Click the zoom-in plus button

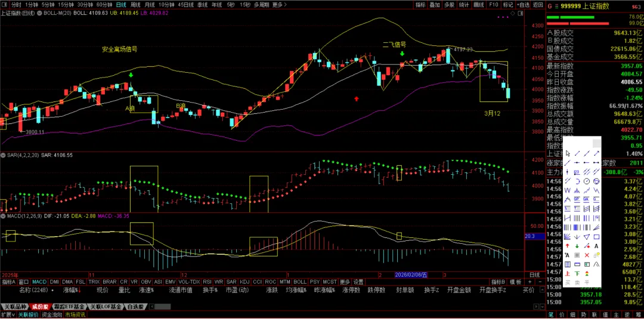(530, 282)
